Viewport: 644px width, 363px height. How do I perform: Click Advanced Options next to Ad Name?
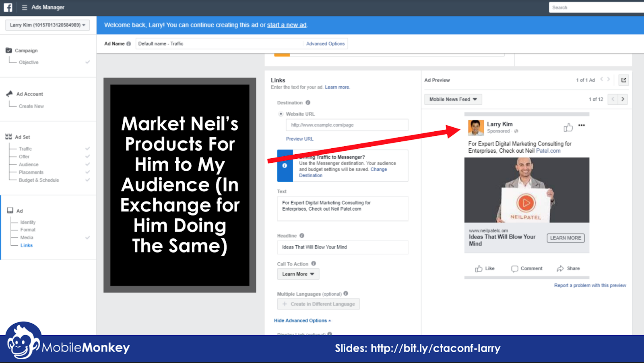point(325,44)
